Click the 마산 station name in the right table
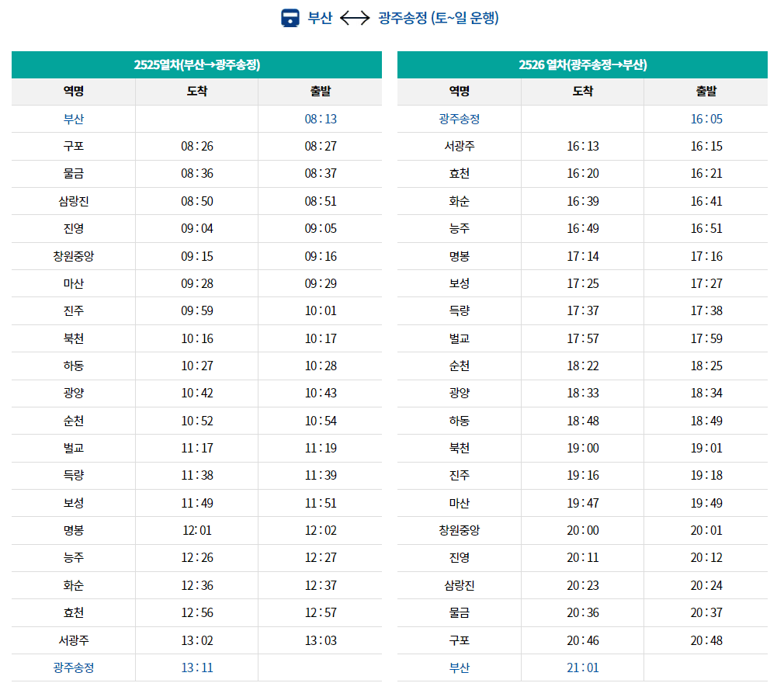The image size is (784, 690). [x=460, y=502]
